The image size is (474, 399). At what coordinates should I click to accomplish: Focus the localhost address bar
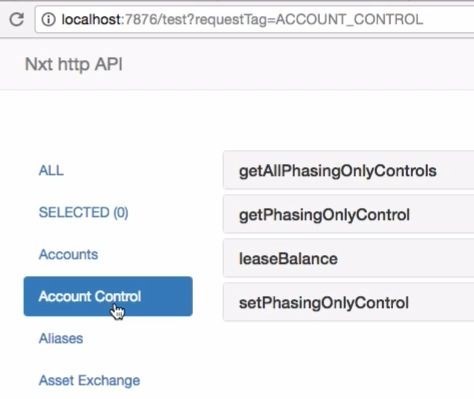click(254, 20)
